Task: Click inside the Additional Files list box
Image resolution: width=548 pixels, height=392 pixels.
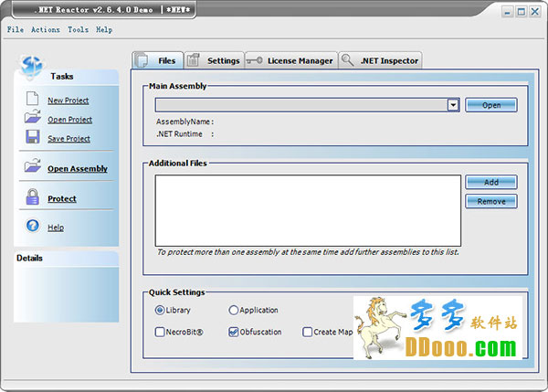Action: point(308,211)
